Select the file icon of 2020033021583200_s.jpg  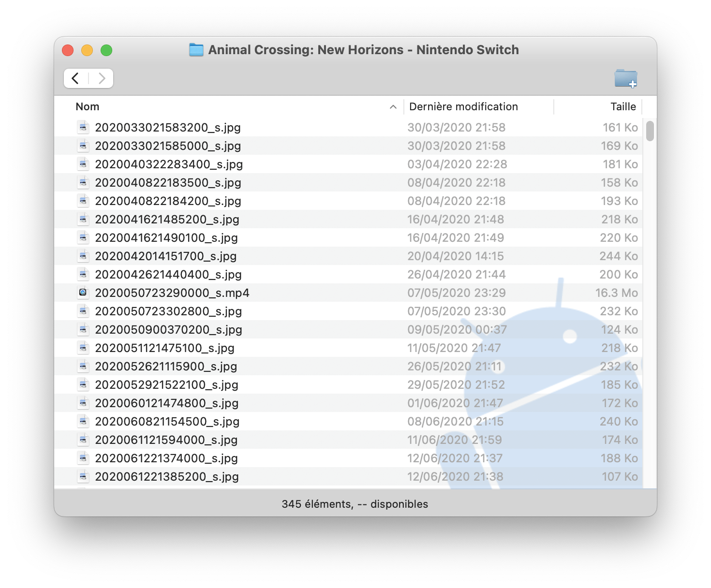83,127
